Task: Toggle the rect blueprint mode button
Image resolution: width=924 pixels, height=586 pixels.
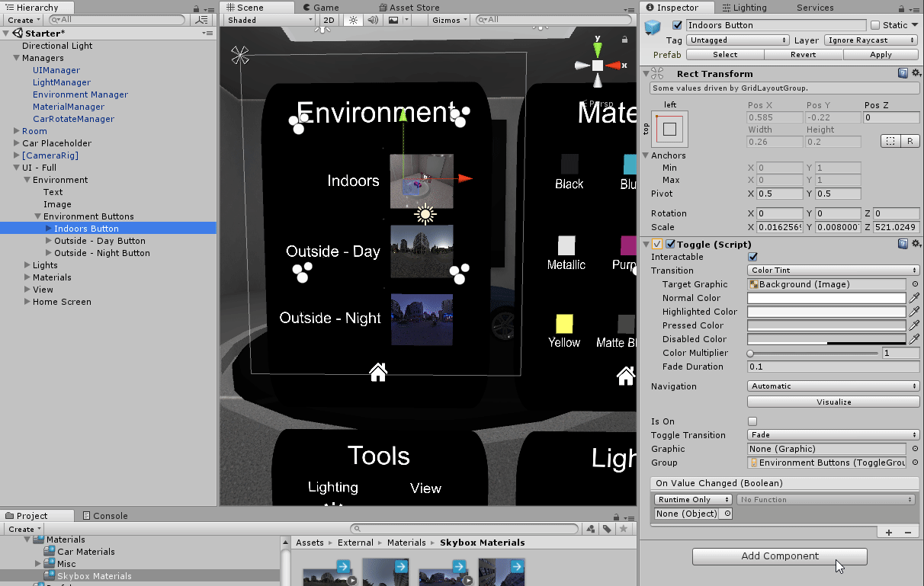Action: 889,142
